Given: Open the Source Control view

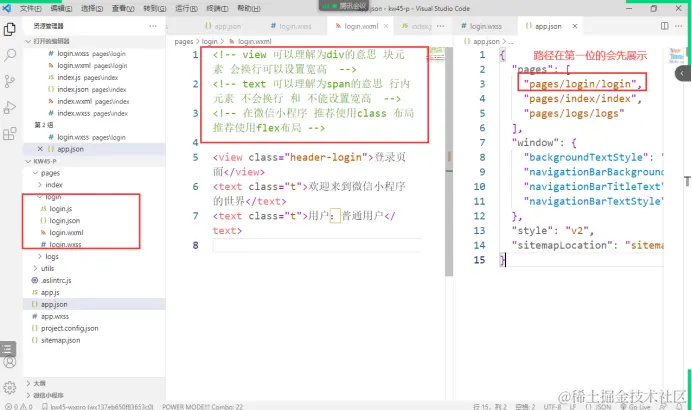Looking at the screenshot, I should pos(10,81).
